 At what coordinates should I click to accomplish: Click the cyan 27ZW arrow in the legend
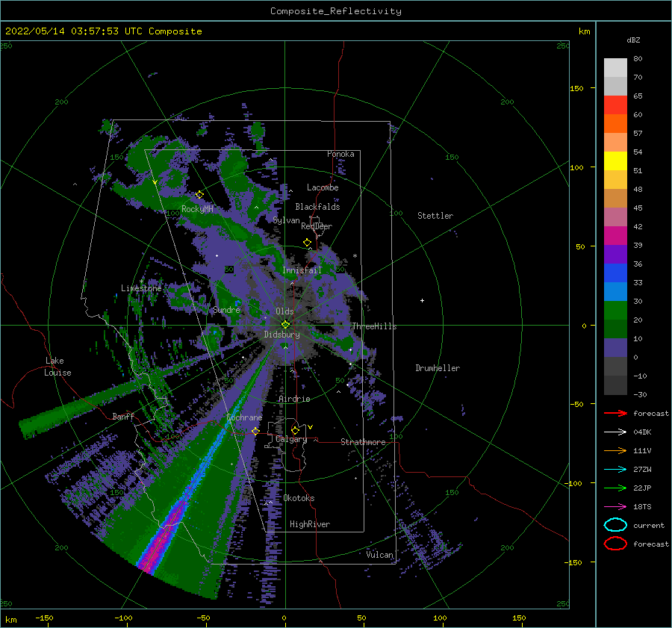[x=615, y=470]
